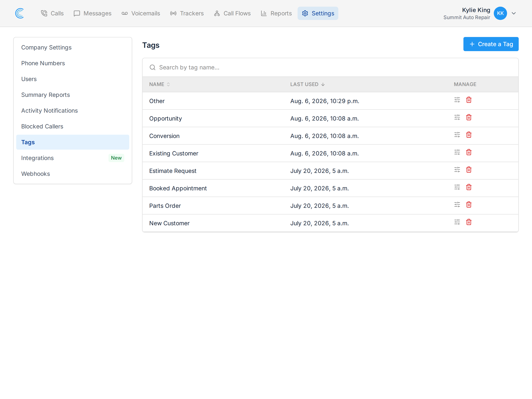Remove the Conversion tag with trash icon
532x399 pixels.
pyautogui.click(x=469, y=135)
